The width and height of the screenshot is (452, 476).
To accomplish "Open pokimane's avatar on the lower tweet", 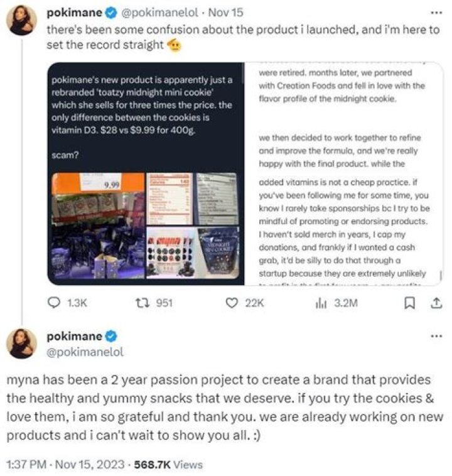I will (22, 343).
